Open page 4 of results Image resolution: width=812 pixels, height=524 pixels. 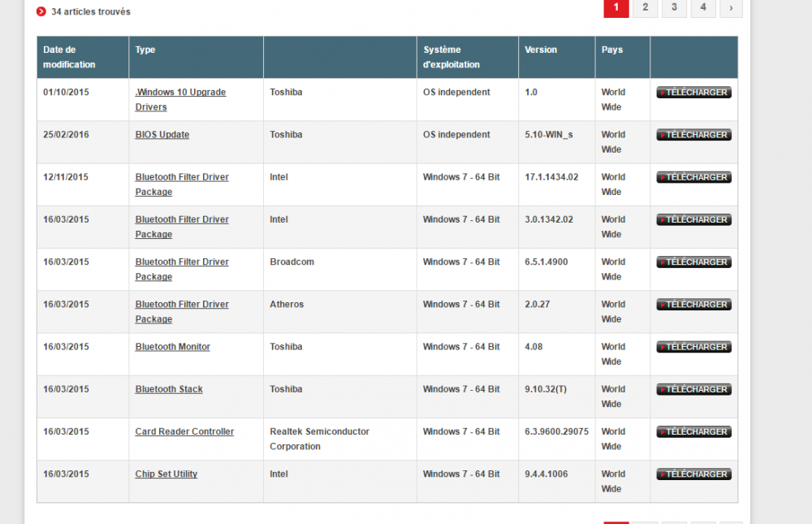tap(702, 7)
